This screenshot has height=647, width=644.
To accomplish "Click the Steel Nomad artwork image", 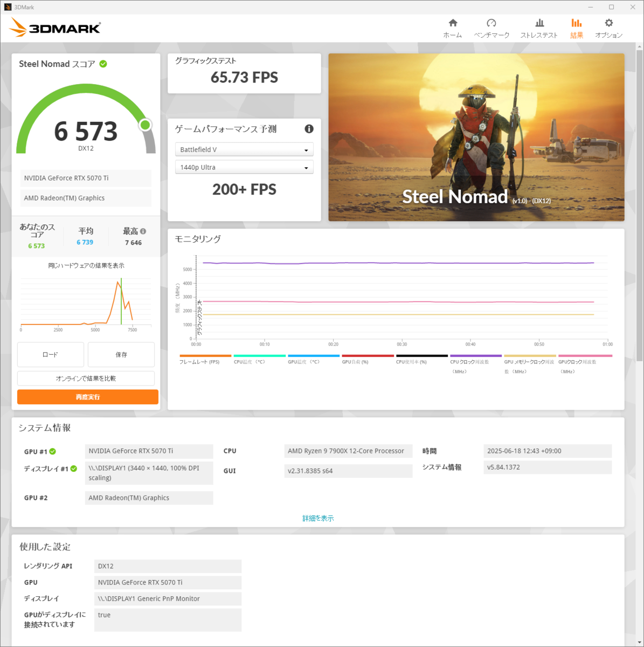I will [x=476, y=137].
